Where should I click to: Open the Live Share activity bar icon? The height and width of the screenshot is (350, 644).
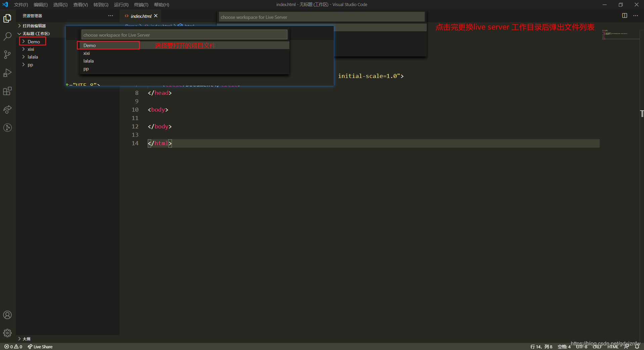coord(7,109)
